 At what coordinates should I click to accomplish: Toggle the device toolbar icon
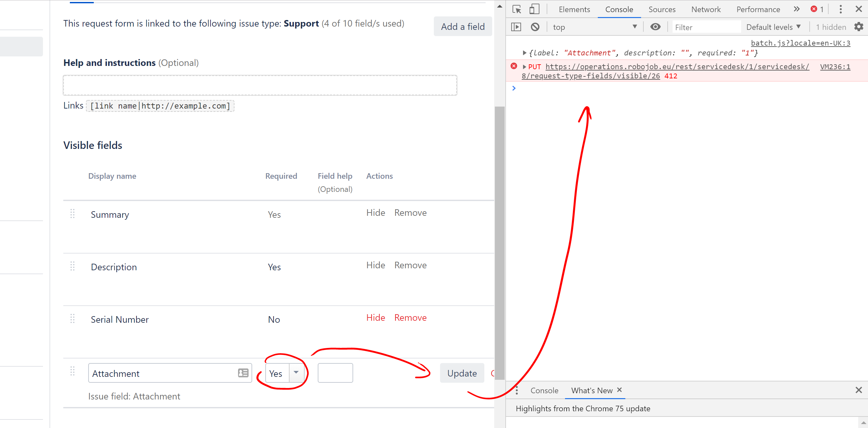tap(534, 9)
